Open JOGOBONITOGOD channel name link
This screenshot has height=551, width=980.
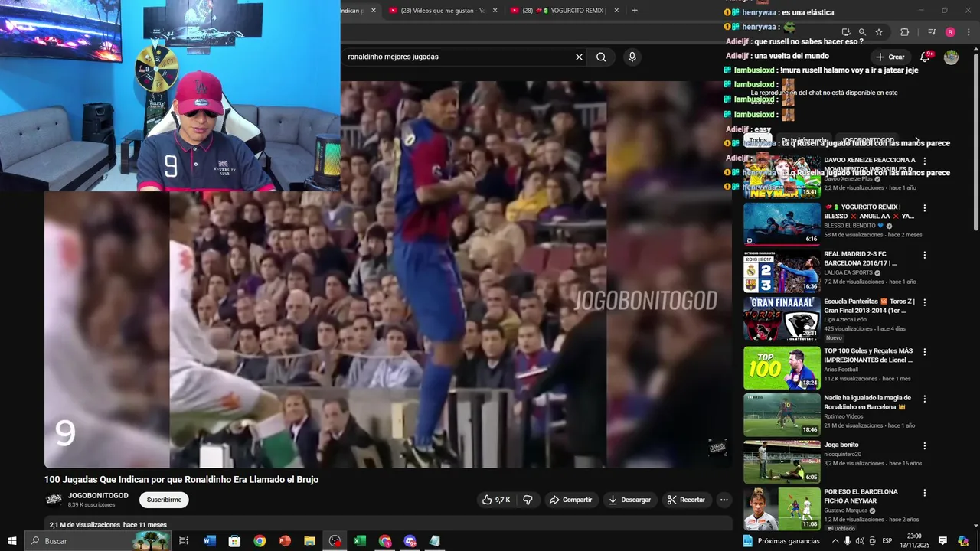[98, 496]
